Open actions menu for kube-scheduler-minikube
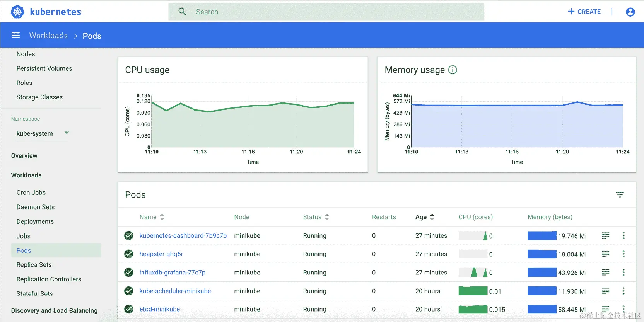The image size is (644, 322). 624,291
